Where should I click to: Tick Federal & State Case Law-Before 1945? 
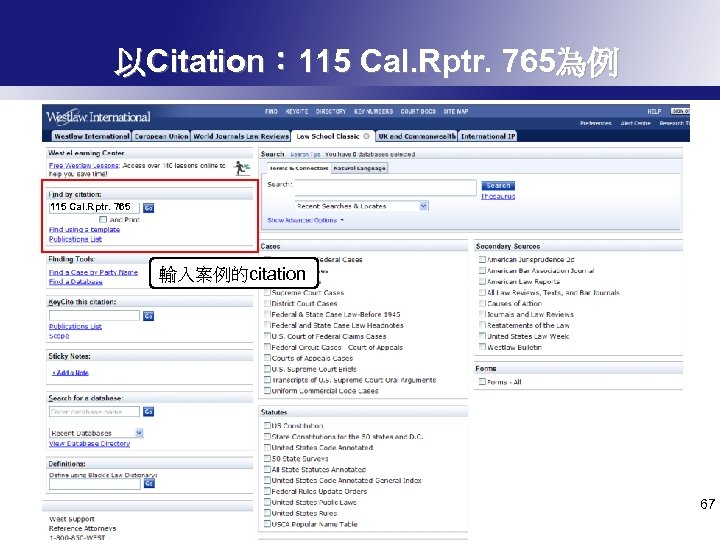267,315
